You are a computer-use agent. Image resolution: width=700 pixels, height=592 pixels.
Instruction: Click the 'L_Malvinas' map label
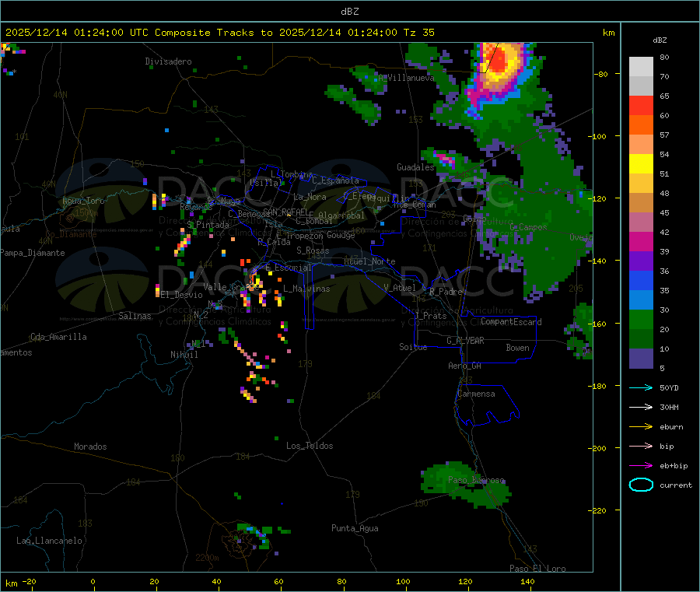click(306, 289)
